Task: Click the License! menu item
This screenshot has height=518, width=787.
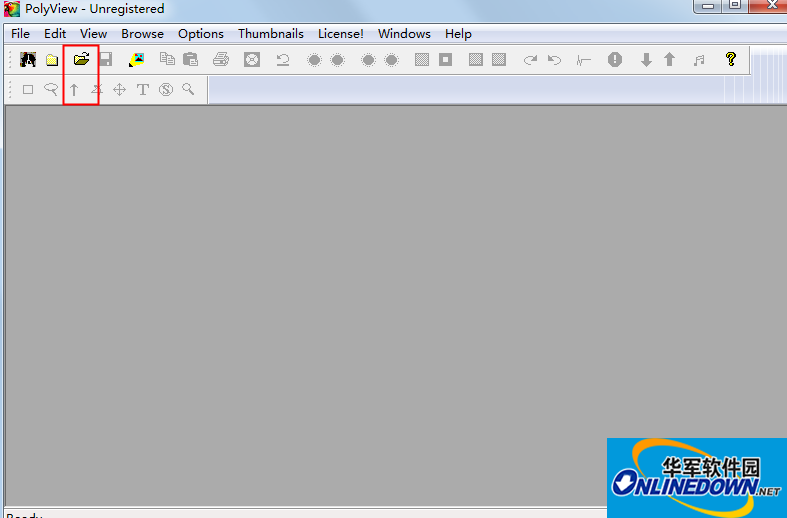Action: (340, 34)
